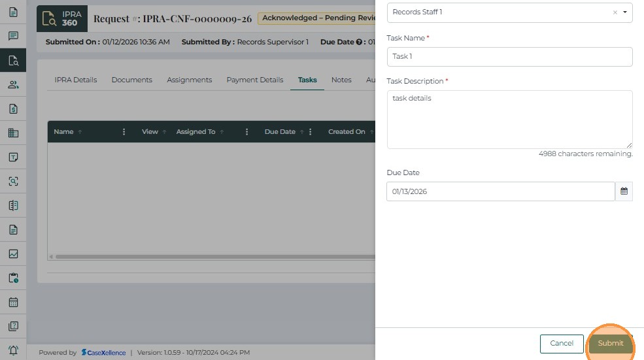Open the clipboard with clock sidebar icon
This screenshot has height=360, width=644.
tap(13, 278)
